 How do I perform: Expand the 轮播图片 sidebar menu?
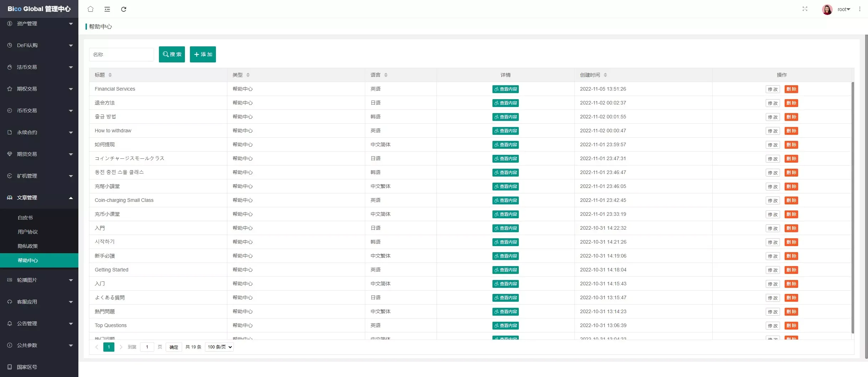pos(39,280)
